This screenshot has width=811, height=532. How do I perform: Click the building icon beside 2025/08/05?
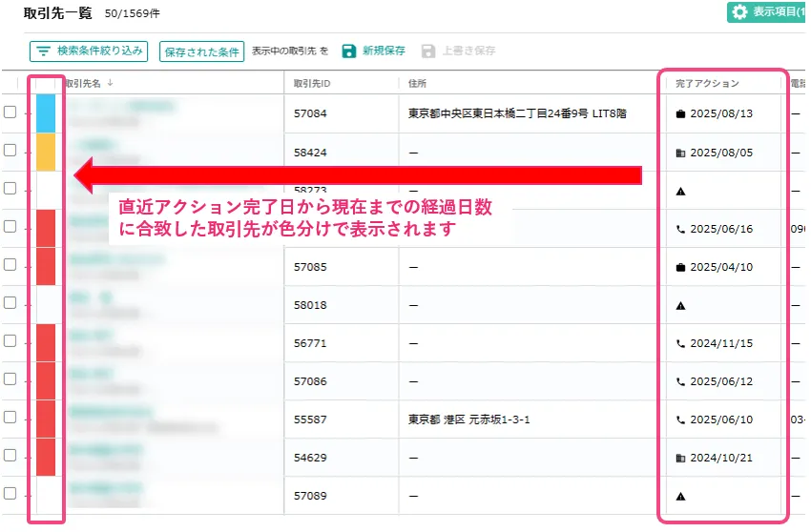click(x=680, y=153)
